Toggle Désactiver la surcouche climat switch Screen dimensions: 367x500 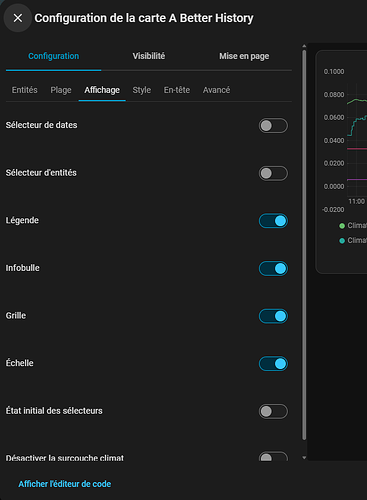(273, 457)
